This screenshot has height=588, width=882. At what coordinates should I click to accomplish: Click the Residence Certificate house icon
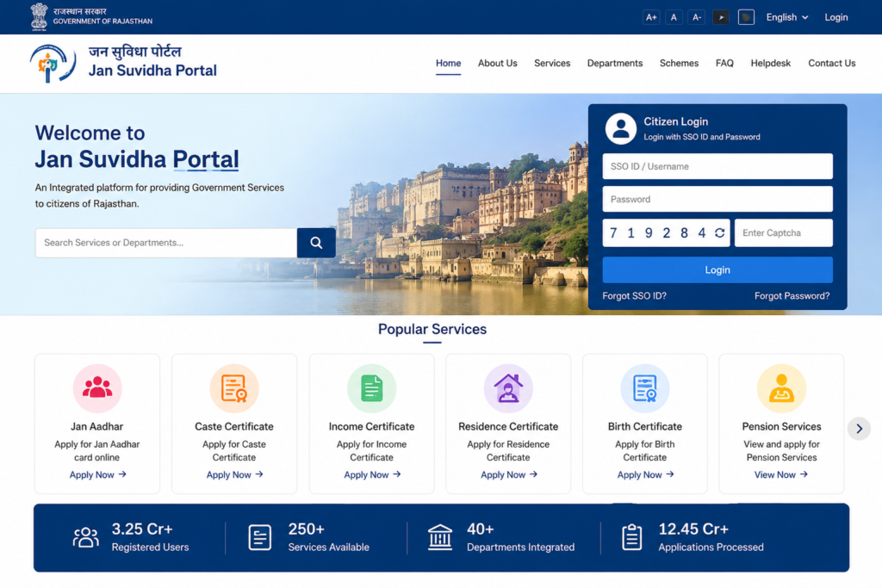click(508, 388)
